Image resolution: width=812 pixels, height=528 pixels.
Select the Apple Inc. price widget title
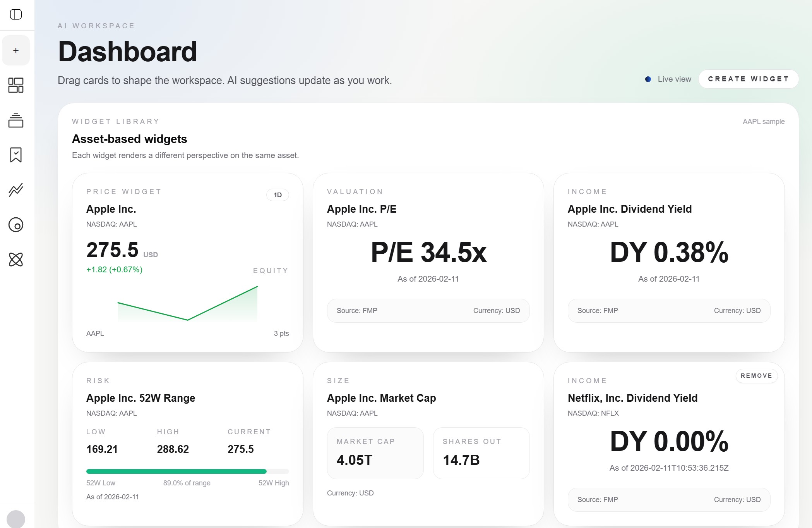pos(111,209)
